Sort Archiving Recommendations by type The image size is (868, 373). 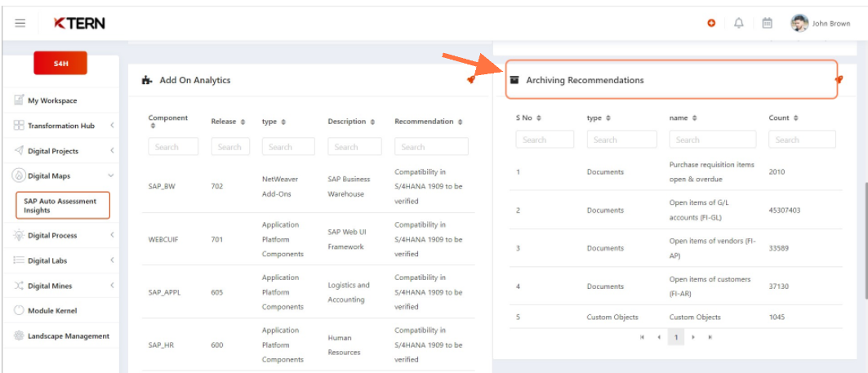(x=608, y=118)
